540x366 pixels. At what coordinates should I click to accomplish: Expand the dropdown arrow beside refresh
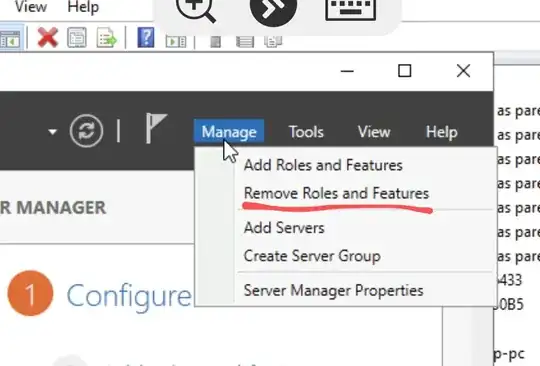tap(52, 132)
